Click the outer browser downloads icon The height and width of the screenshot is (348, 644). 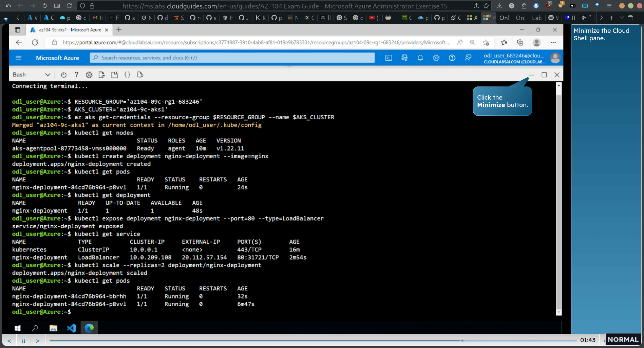click(x=499, y=6)
